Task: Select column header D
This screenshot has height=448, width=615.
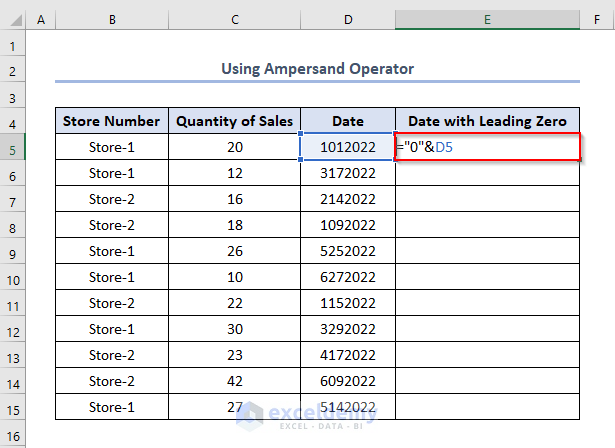Action: click(348, 20)
